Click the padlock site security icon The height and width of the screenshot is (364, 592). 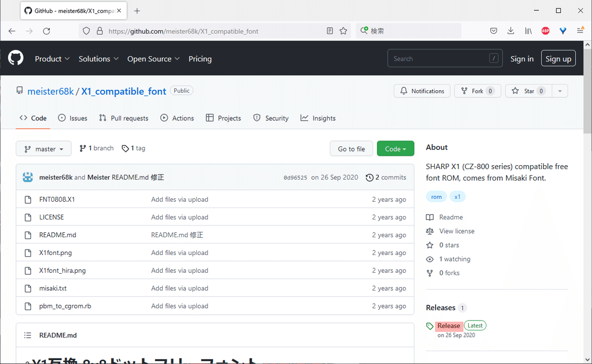100,31
